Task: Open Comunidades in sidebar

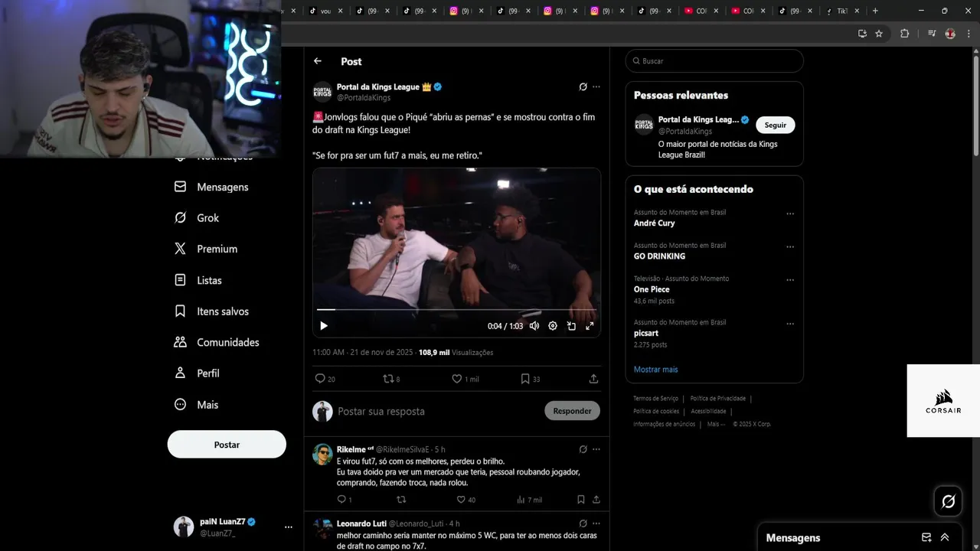Action: tap(217, 342)
